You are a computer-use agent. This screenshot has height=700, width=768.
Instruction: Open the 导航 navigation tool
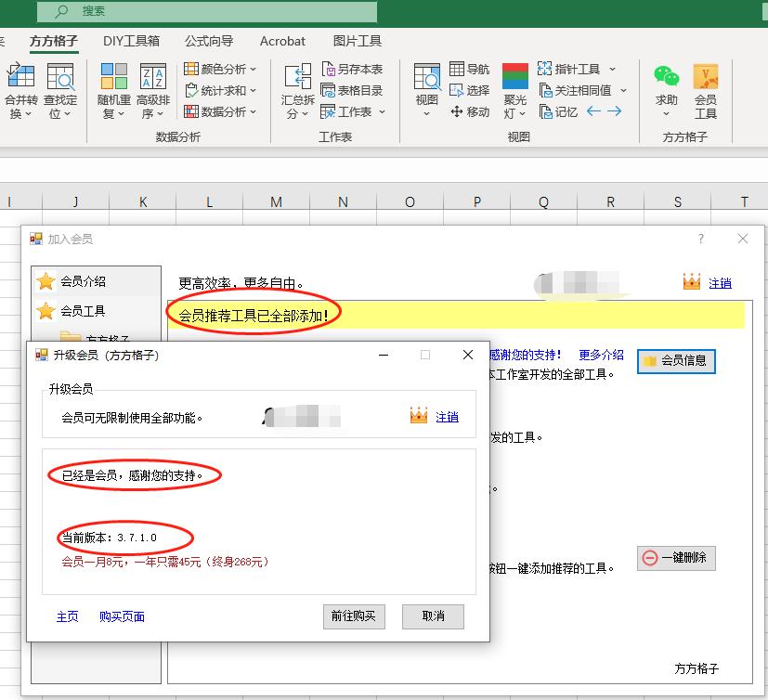(x=469, y=69)
